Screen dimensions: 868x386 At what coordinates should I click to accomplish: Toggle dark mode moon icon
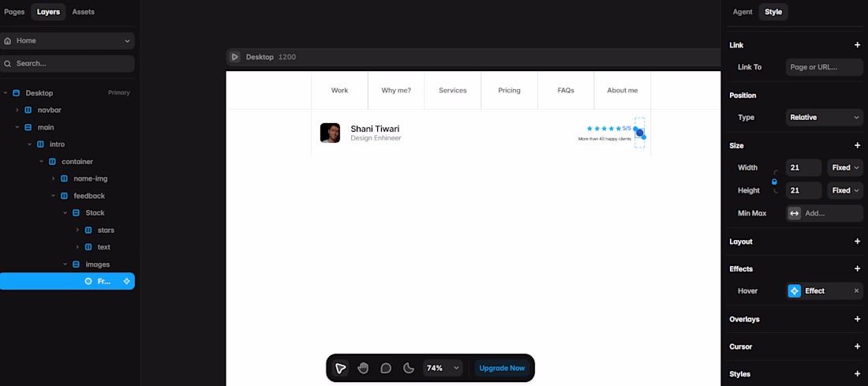409,369
